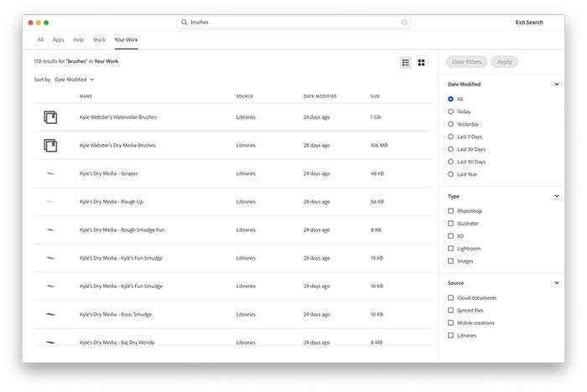Collapse the Date Modified filter section
Screen dimensions: 587x392
[556, 85]
